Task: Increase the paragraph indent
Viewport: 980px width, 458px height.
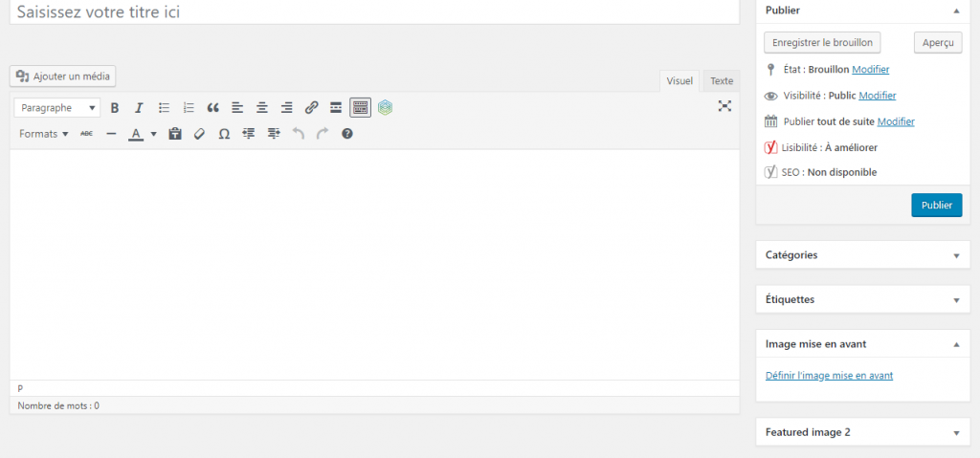Action: [273, 134]
